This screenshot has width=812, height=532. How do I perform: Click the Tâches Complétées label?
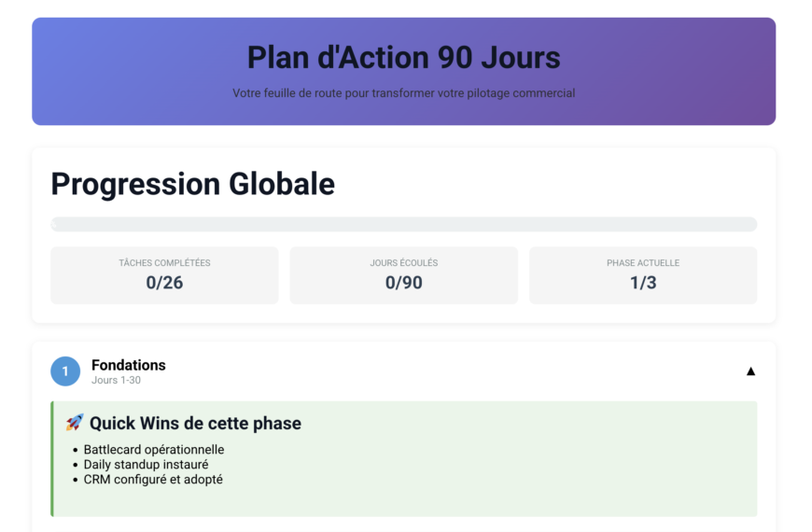coord(164,263)
